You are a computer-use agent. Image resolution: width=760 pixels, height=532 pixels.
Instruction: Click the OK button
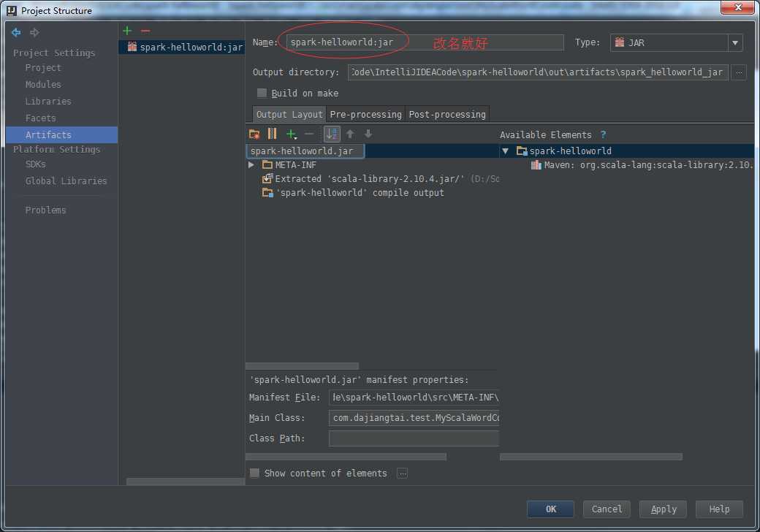pyautogui.click(x=550, y=509)
